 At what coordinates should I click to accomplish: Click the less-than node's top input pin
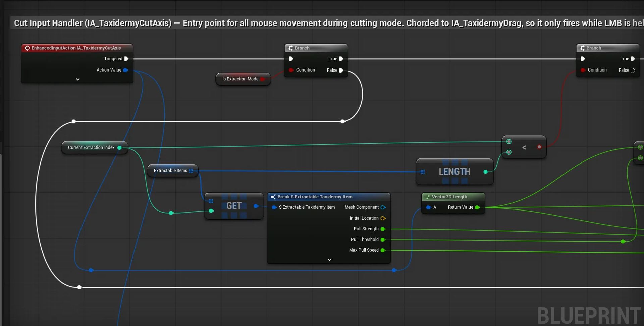509,142
